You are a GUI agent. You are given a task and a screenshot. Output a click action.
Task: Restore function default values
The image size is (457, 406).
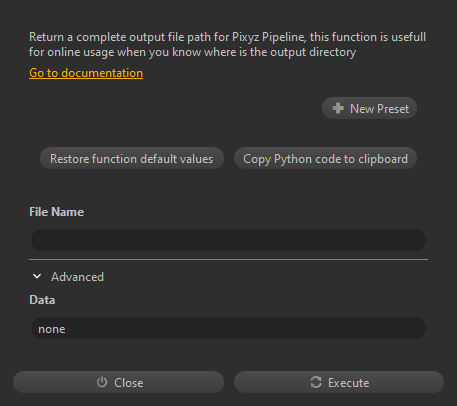pos(132,158)
